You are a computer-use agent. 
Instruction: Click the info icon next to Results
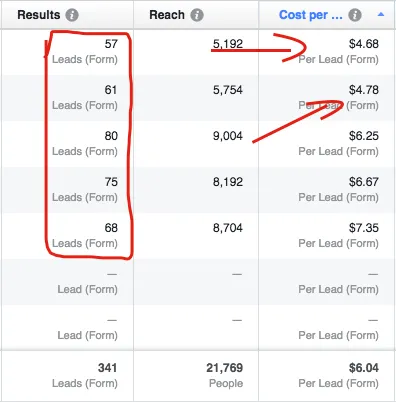click(72, 15)
